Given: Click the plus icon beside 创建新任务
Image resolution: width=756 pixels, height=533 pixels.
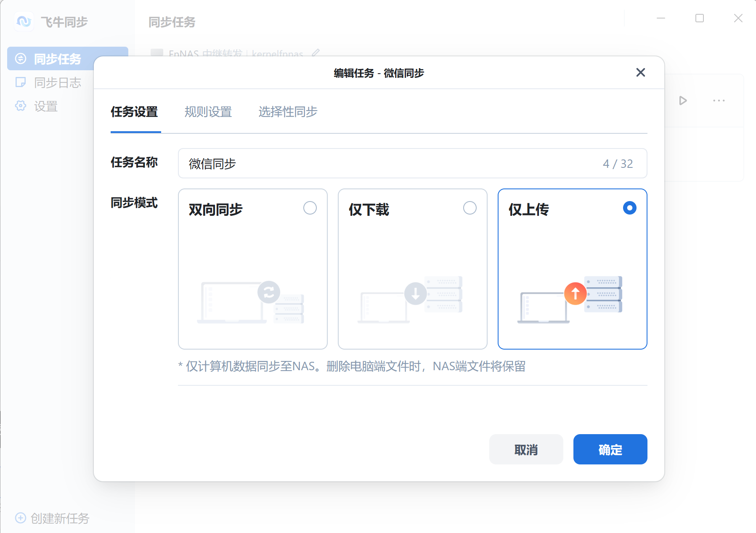Looking at the screenshot, I should click(21, 518).
